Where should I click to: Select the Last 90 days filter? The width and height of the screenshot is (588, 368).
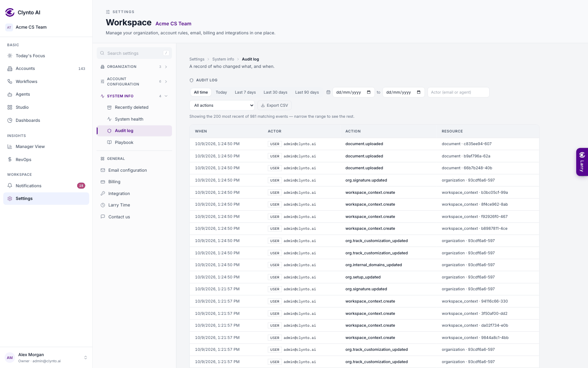(307, 92)
